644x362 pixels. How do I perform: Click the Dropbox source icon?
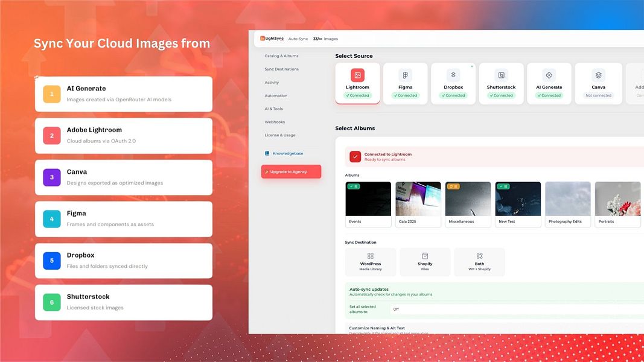click(x=453, y=75)
